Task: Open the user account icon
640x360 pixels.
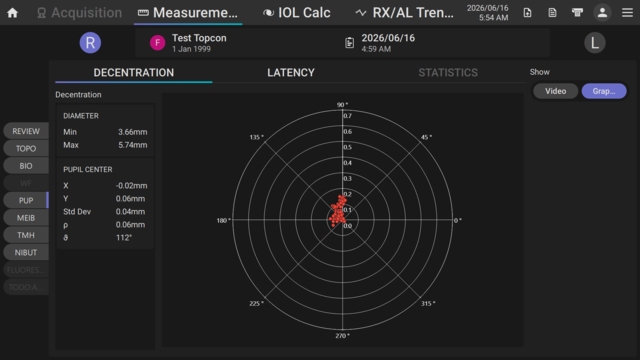Action: coord(602,13)
